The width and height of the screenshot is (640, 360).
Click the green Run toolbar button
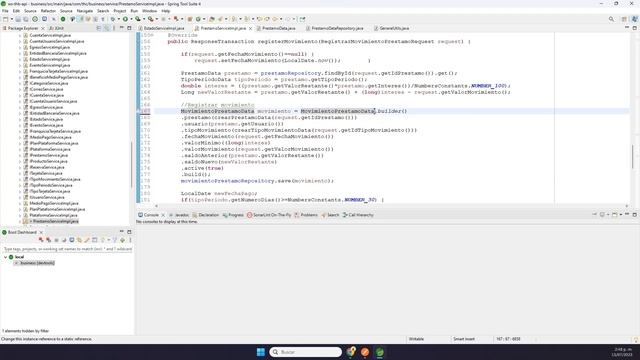point(125,19)
